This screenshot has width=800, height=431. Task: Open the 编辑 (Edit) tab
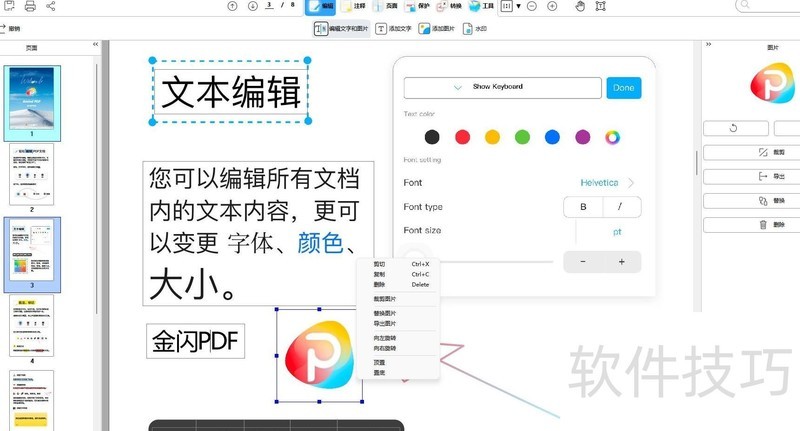[320, 6]
